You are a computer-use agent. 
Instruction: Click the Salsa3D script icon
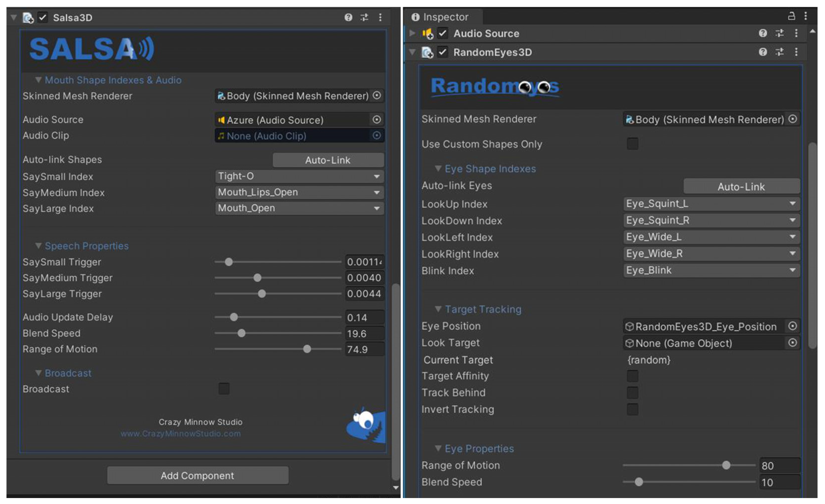pyautogui.click(x=28, y=17)
